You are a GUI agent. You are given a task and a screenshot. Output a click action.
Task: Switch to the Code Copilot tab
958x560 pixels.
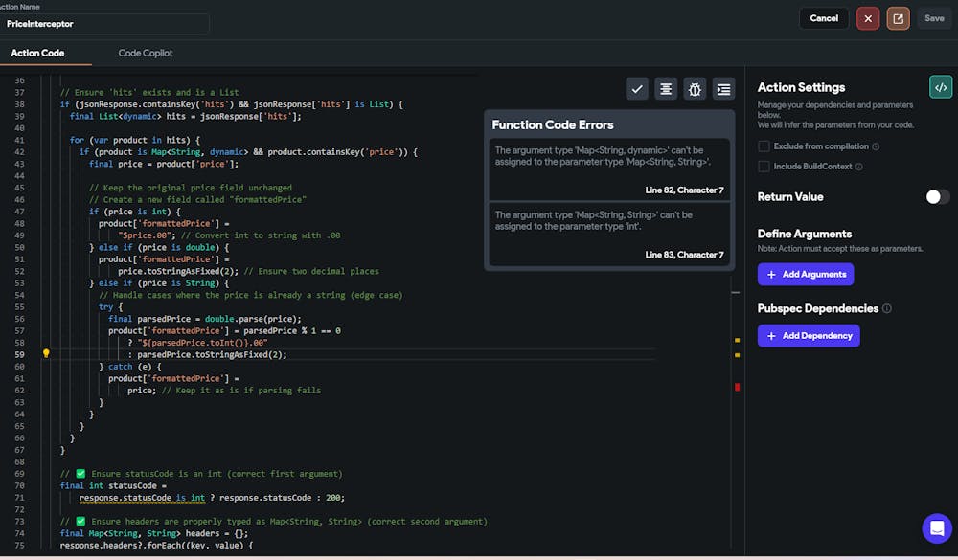point(146,53)
